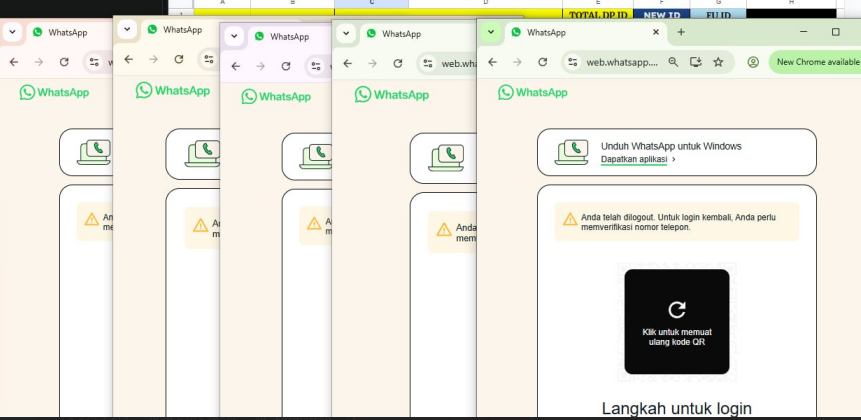
Task: Click warning triangle in the lavender third window page
Action: [314, 223]
